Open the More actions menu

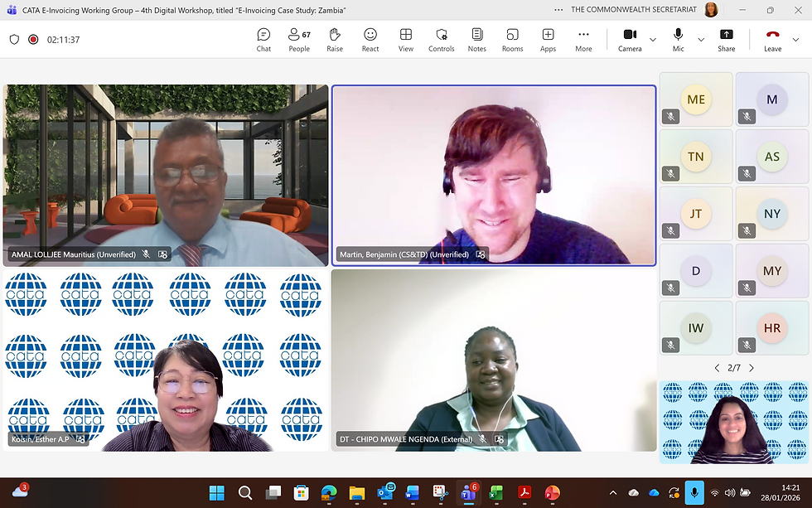[583, 40]
